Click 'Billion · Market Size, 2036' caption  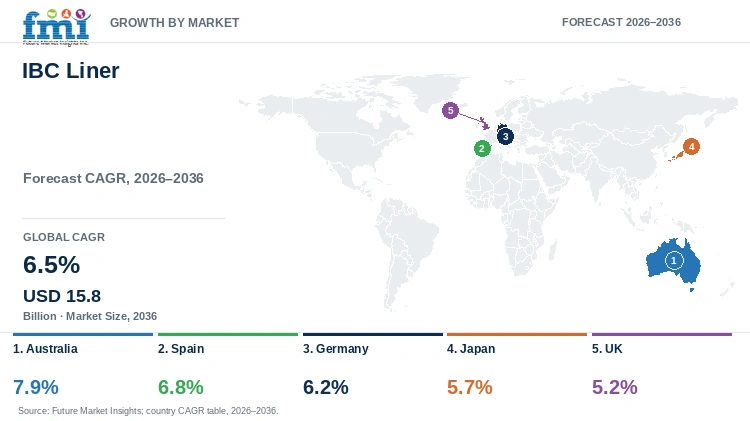pos(90,316)
